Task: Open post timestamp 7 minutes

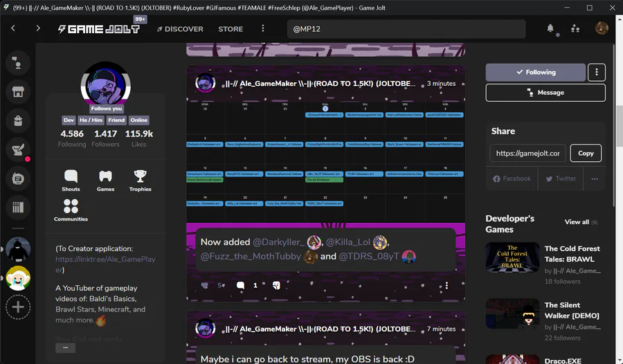Action: pos(441,329)
